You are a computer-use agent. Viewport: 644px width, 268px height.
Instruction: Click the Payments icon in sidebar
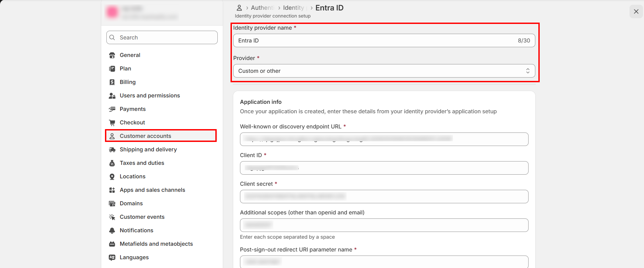pyautogui.click(x=112, y=109)
